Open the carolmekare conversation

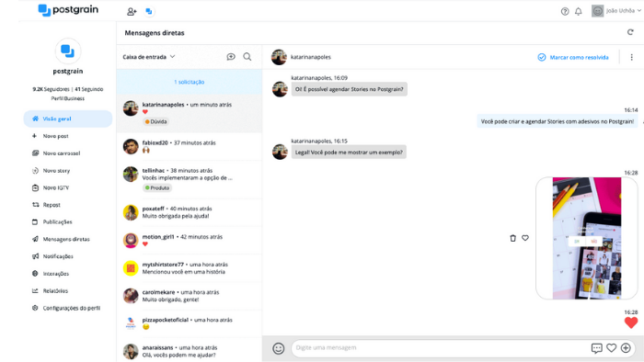190,296
